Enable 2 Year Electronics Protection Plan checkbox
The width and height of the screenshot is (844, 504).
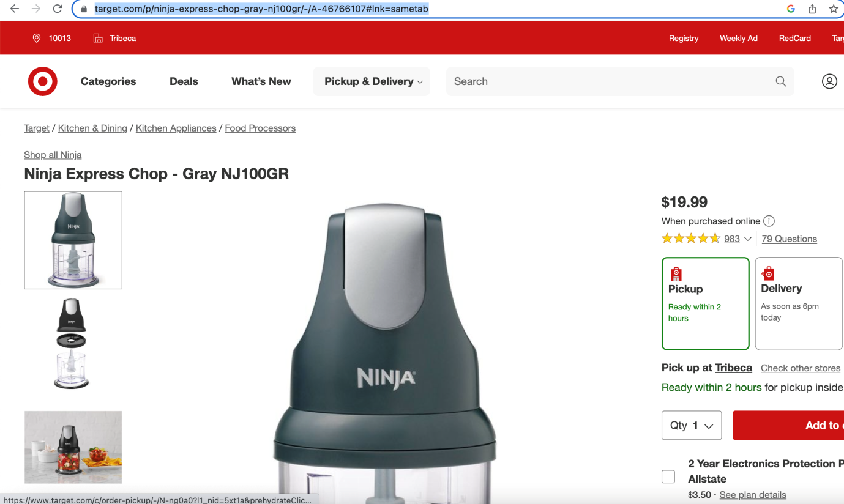coord(668,476)
